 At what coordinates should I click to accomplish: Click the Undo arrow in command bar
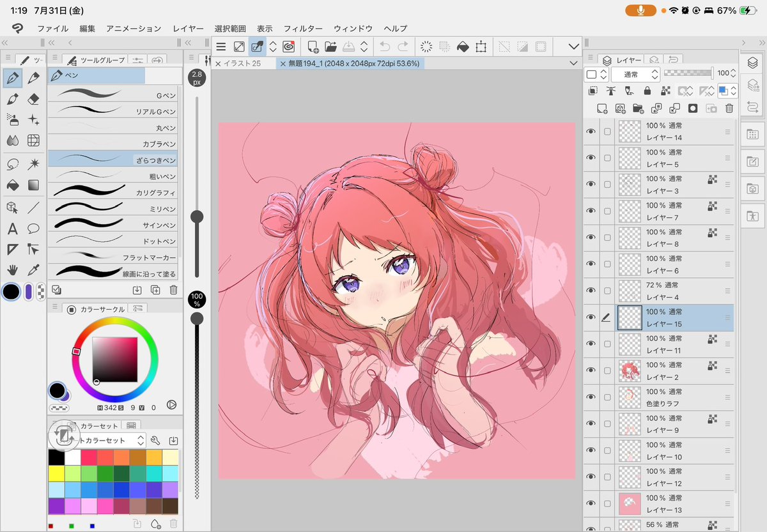pos(384,46)
